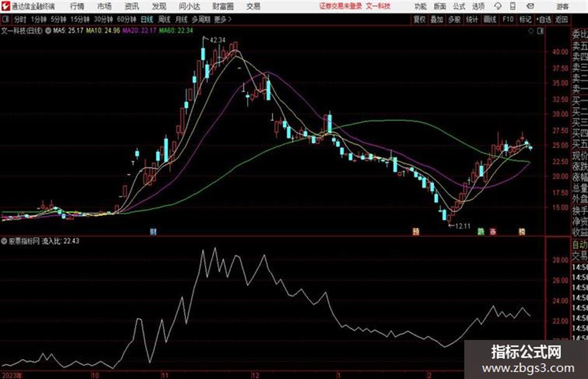This screenshot has width=588, height=379.
Task: Click the 标记 toolbar button
Action: tap(525, 19)
